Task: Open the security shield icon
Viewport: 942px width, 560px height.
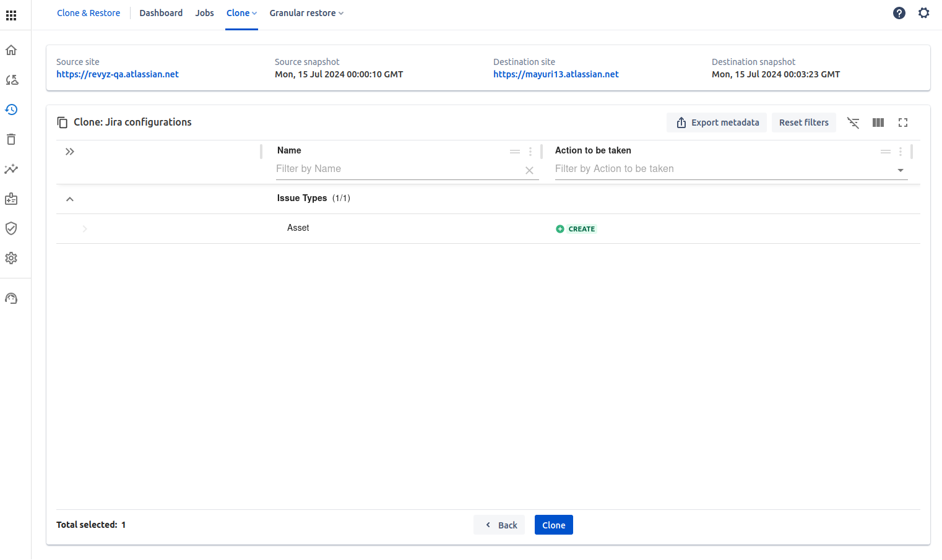Action: click(x=11, y=228)
